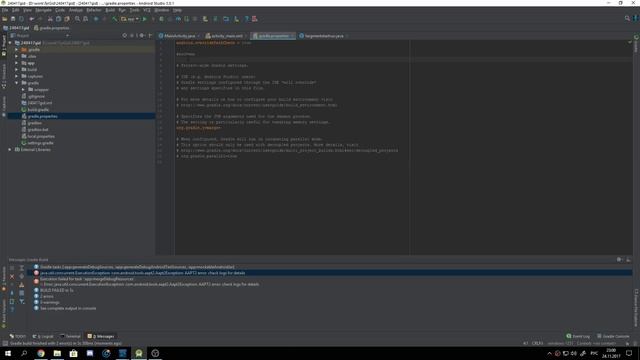Click the BUILD FAILED message row

pyautogui.click(x=57, y=290)
